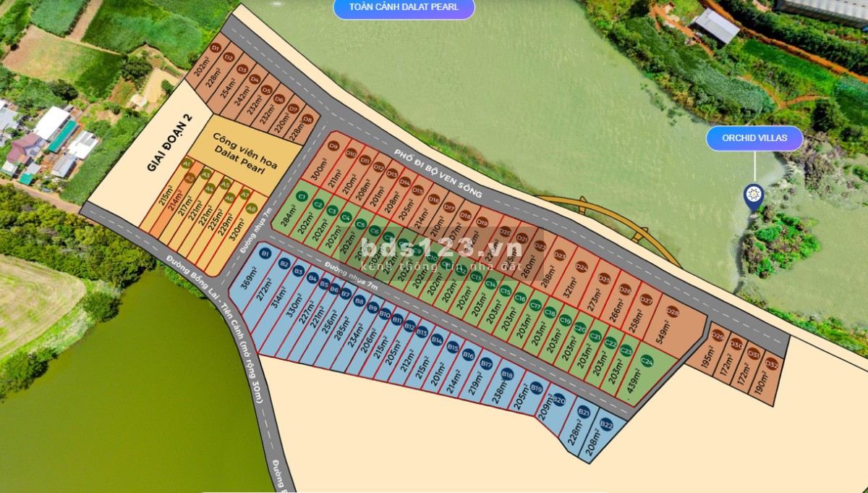Select lot marker B21
Image resolution: width=868 pixels, height=493 pixels.
[x=584, y=412]
